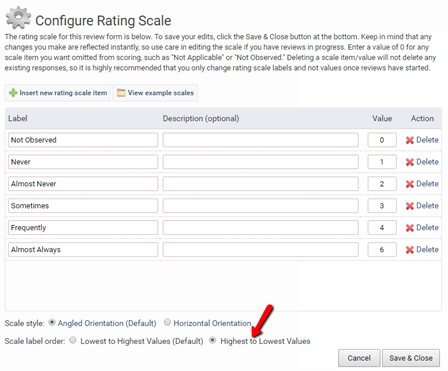Focus the description field for Never row
This screenshot has height=371, width=448.
pyautogui.click(x=261, y=162)
